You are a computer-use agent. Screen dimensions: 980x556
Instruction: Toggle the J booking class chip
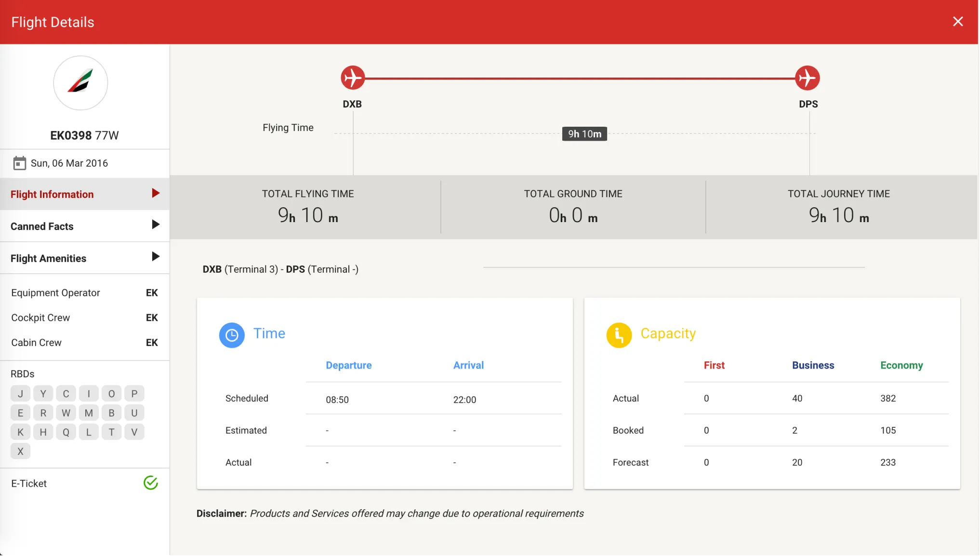[20, 394]
